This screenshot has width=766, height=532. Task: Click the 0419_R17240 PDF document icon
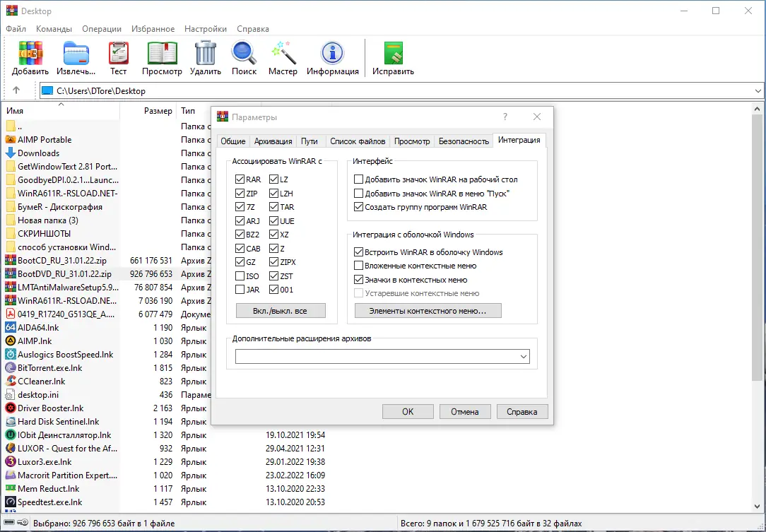[x=11, y=314]
